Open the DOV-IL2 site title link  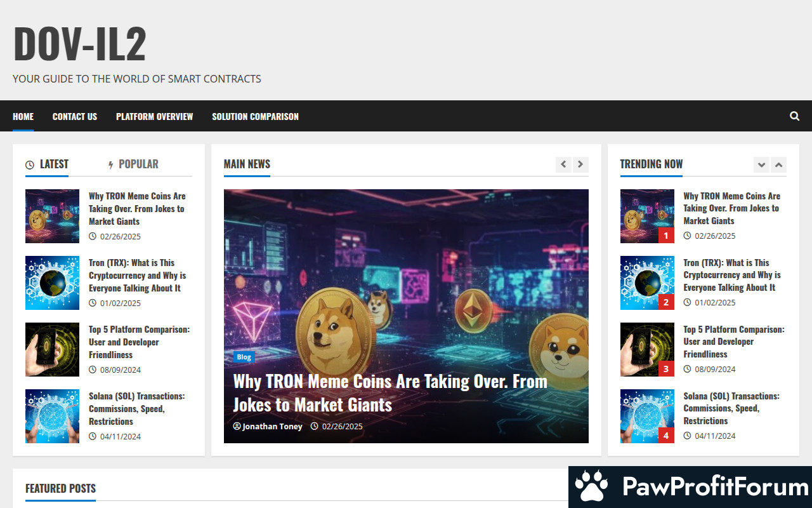point(80,44)
